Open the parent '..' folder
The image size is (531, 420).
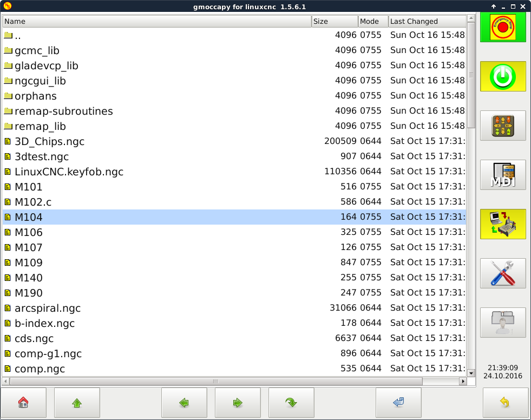(x=234, y=35)
